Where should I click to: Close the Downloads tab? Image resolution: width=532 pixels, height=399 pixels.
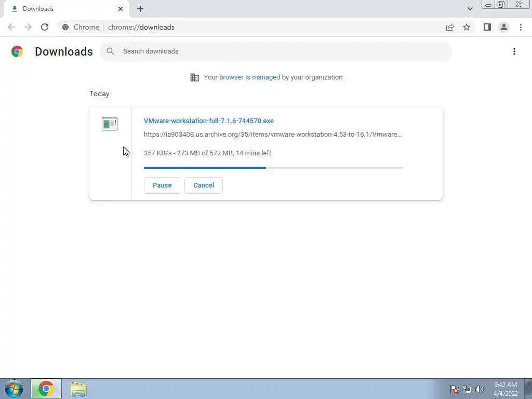point(121,9)
